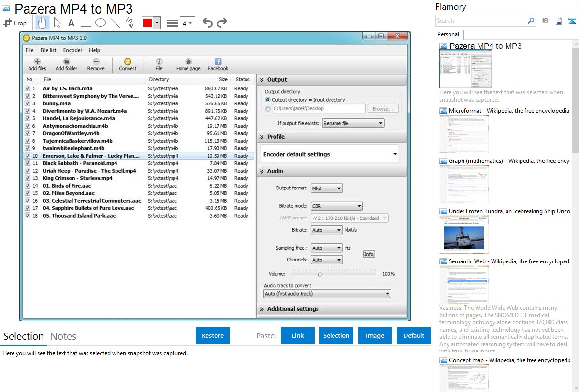The width and height of the screenshot is (579, 392).
Task: Open the Facebook toolbar icon
Action: click(x=218, y=64)
